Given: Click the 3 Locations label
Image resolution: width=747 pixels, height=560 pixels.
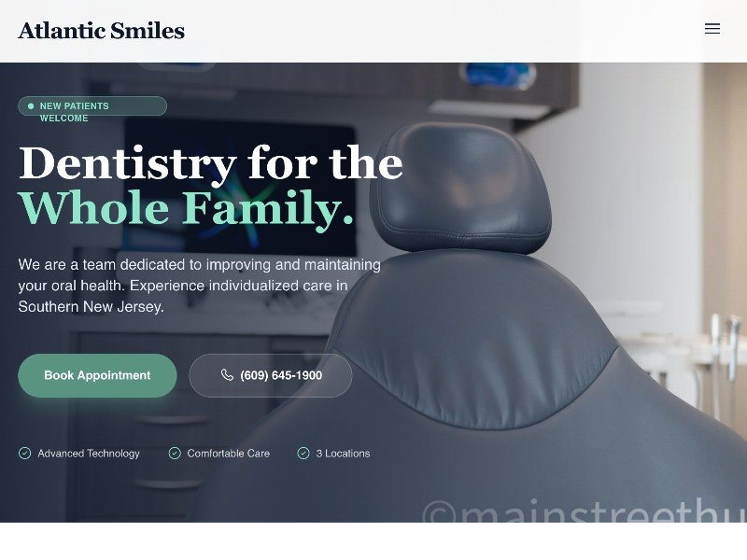Looking at the screenshot, I should [343, 454].
